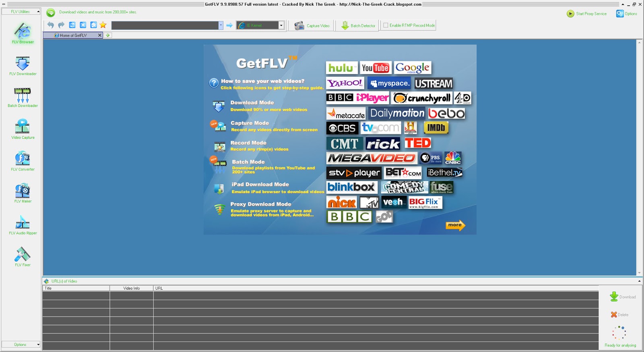This screenshot has height=352, width=644.
Task: Expand the Options panel at bottom left
Action: coord(21,344)
